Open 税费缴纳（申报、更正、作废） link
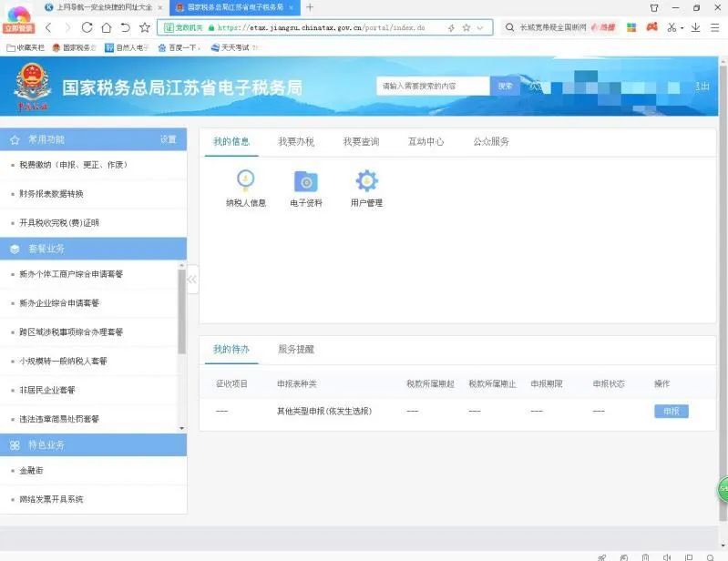 tap(74, 165)
